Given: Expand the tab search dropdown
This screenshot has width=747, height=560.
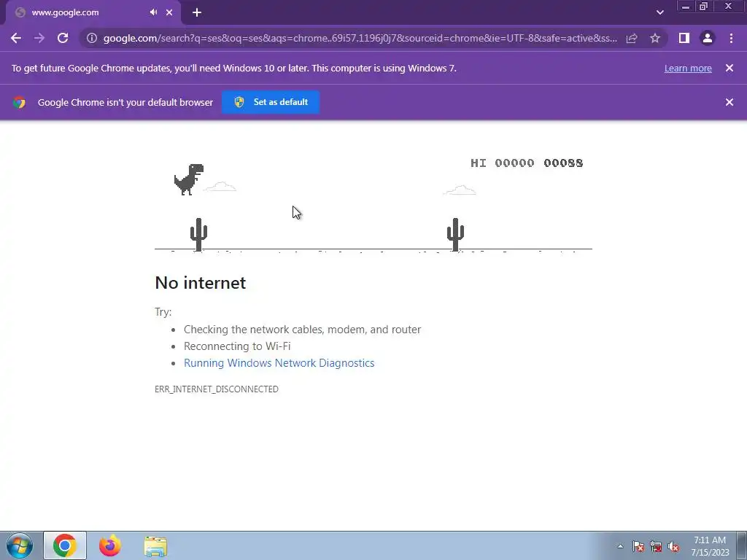Looking at the screenshot, I should 659,12.
